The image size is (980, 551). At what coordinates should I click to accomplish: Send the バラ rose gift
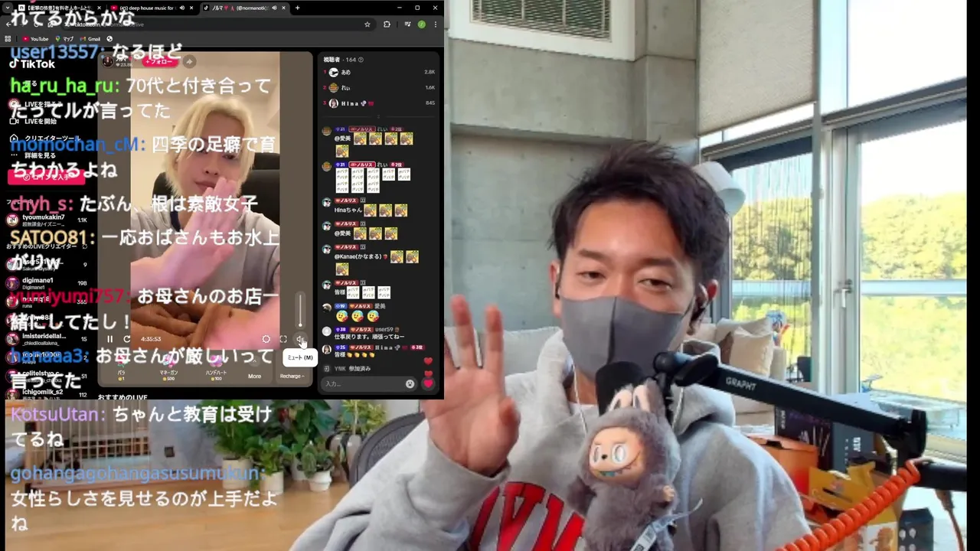point(121,367)
